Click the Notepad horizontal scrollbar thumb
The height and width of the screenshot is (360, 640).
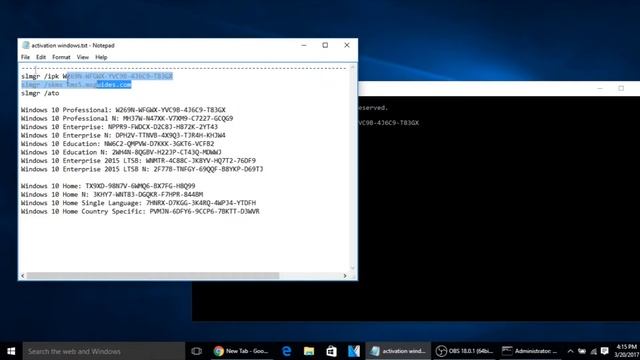click(153, 276)
